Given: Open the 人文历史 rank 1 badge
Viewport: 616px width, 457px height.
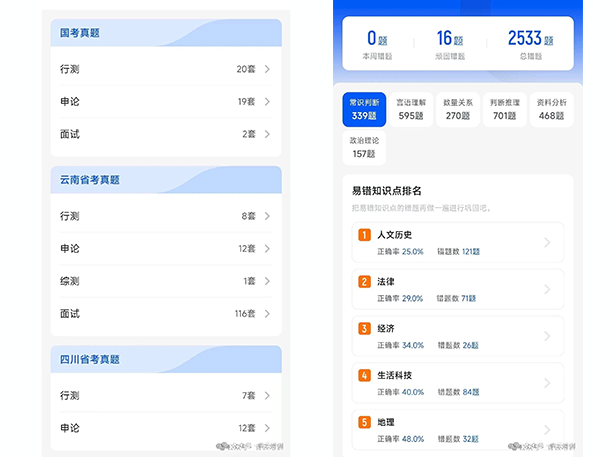Looking at the screenshot, I should pyautogui.click(x=365, y=235).
